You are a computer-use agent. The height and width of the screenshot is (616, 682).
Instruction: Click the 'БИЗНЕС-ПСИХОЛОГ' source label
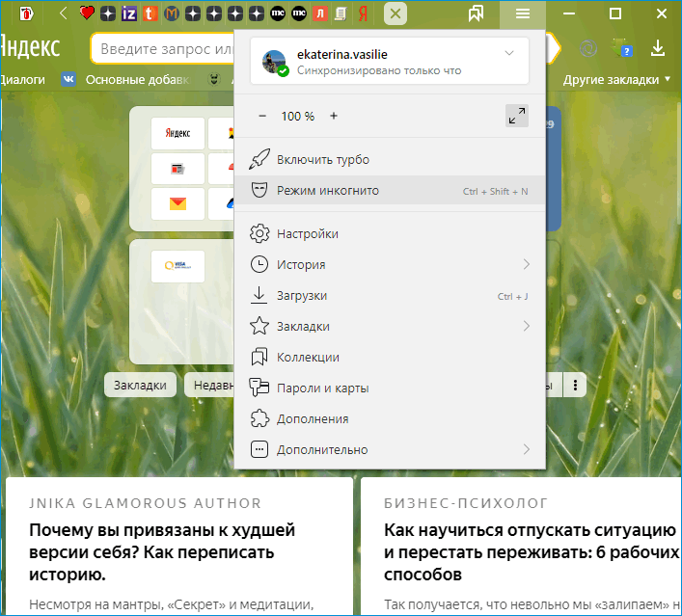click(x=465, y=503)
